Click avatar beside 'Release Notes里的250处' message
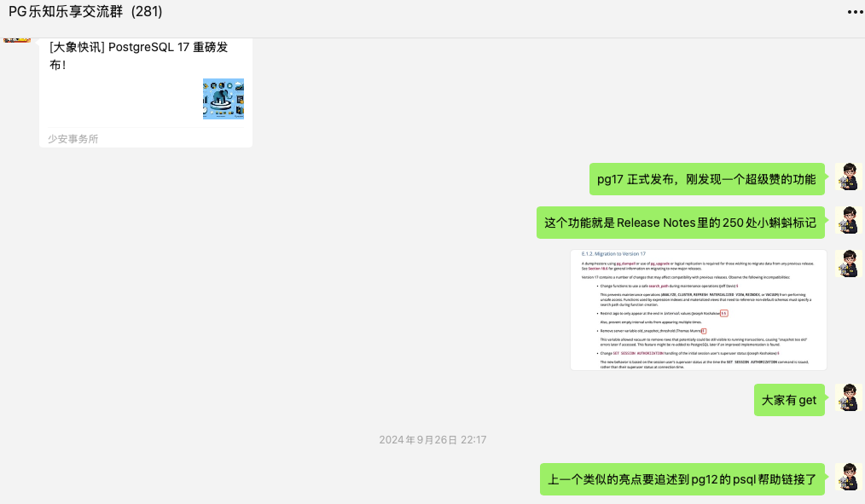This screenshot has height=504, width=865. click(x=849, y=221)
